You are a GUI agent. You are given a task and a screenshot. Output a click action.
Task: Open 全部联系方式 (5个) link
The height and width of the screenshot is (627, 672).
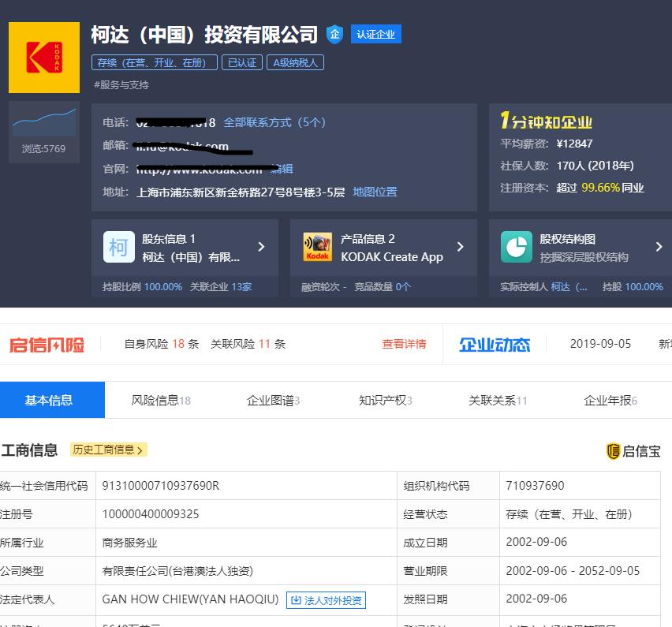coord(274,122)
